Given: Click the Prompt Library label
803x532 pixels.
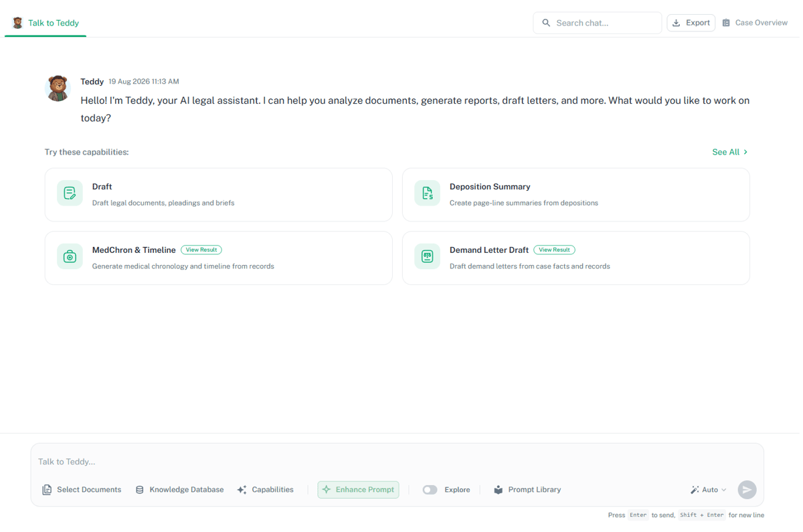Looking at the screenshot, I should coord(535,490).
